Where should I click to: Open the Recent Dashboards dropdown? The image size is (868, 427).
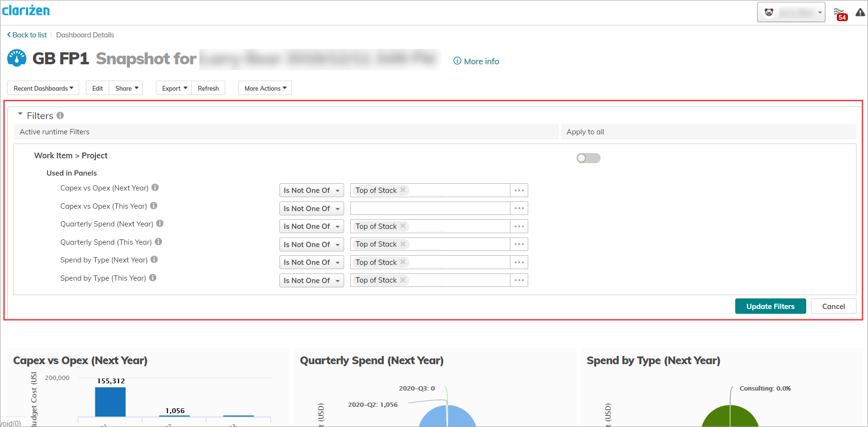[43, 88]
